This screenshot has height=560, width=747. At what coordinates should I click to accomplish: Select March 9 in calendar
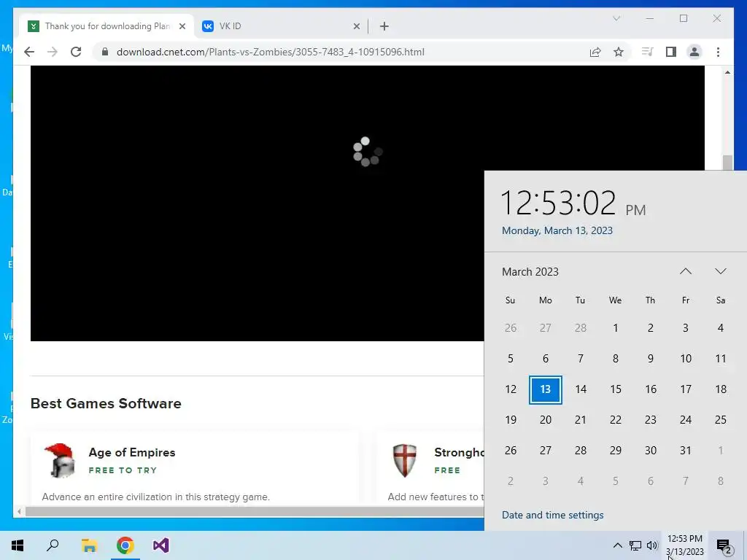coord(650,359)
